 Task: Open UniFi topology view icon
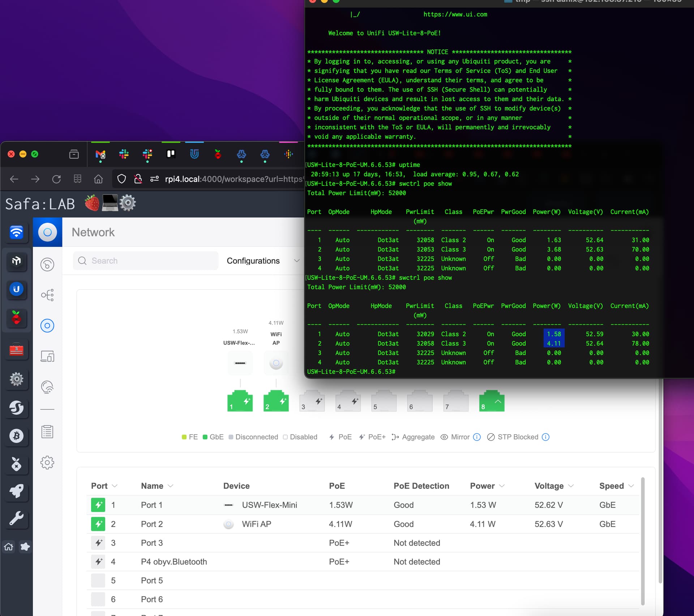coord(47,295)
